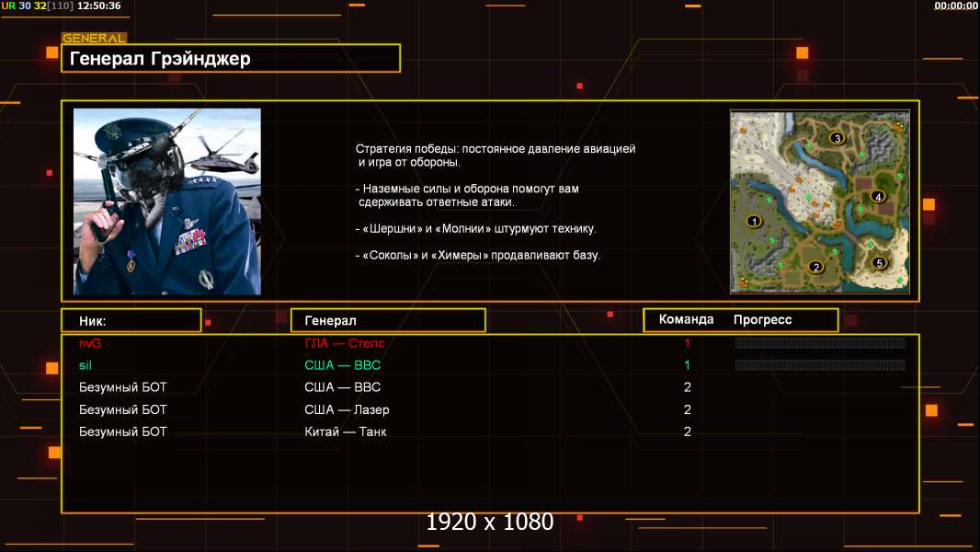
Task: Click the 'Прогресс' column header
Action: 762,319
